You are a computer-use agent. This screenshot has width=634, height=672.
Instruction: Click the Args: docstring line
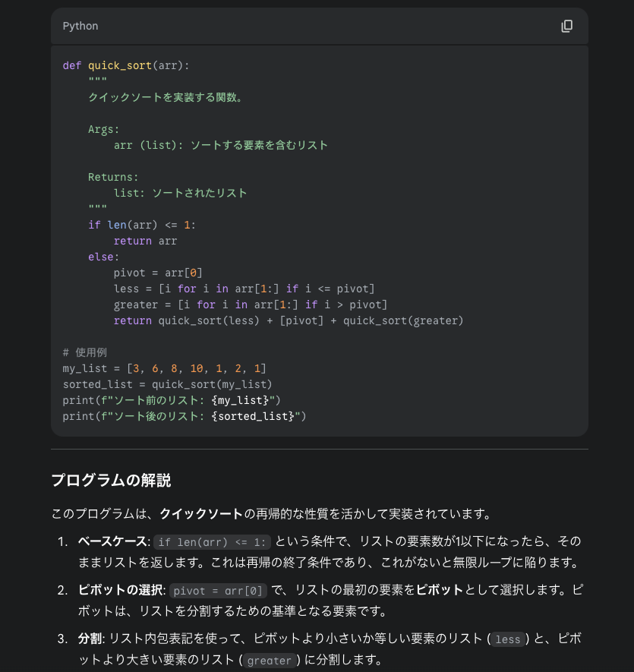click(x=104, y=129)
